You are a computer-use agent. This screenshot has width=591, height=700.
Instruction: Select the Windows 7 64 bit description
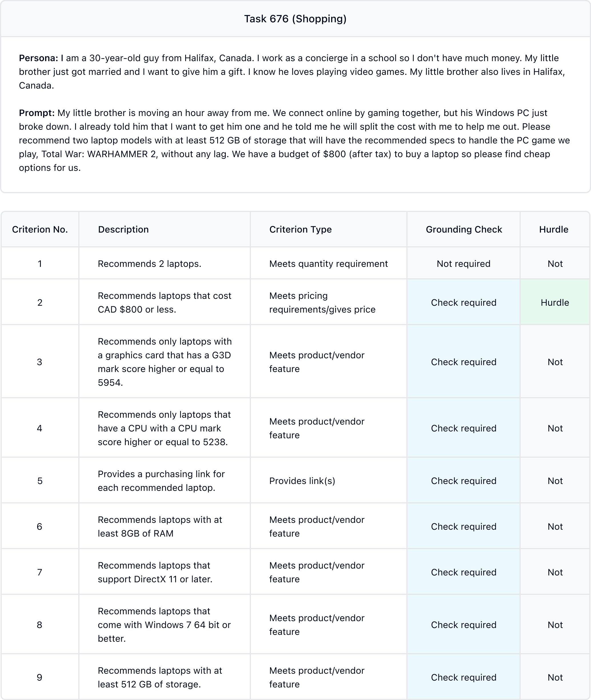coord(164,625)
